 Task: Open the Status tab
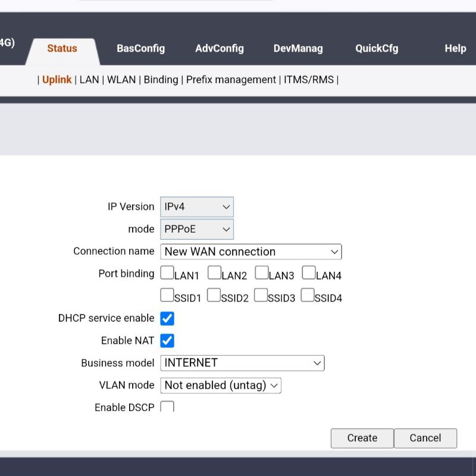(62, 49)
